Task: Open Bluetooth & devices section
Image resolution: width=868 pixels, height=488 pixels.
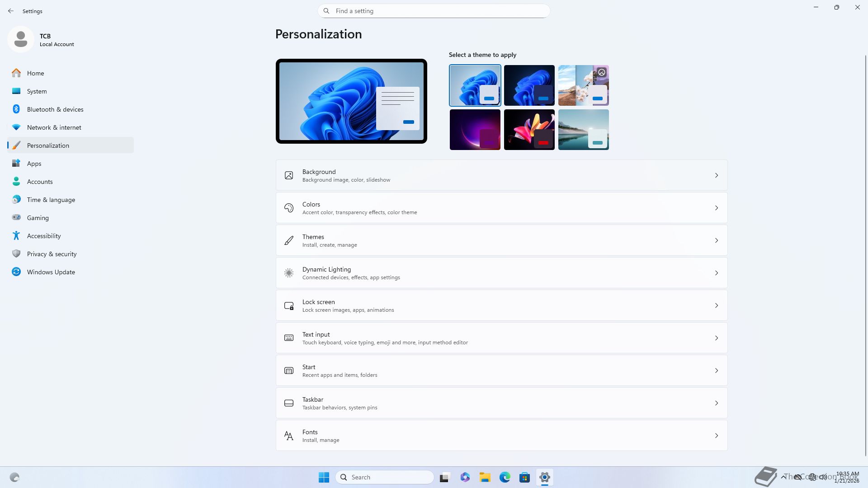Action: point(55,109)
